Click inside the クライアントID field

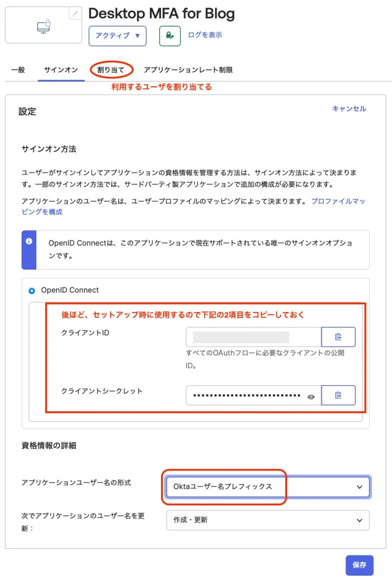(253, 337)
